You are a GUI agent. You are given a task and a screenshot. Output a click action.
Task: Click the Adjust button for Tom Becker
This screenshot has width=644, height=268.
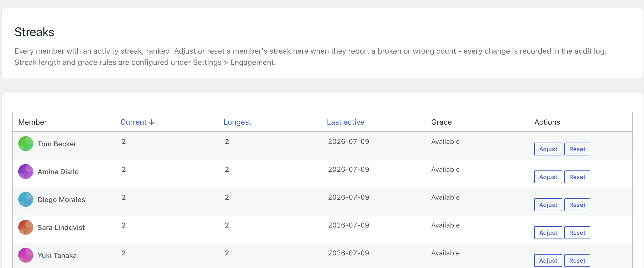tap(548, 149)
